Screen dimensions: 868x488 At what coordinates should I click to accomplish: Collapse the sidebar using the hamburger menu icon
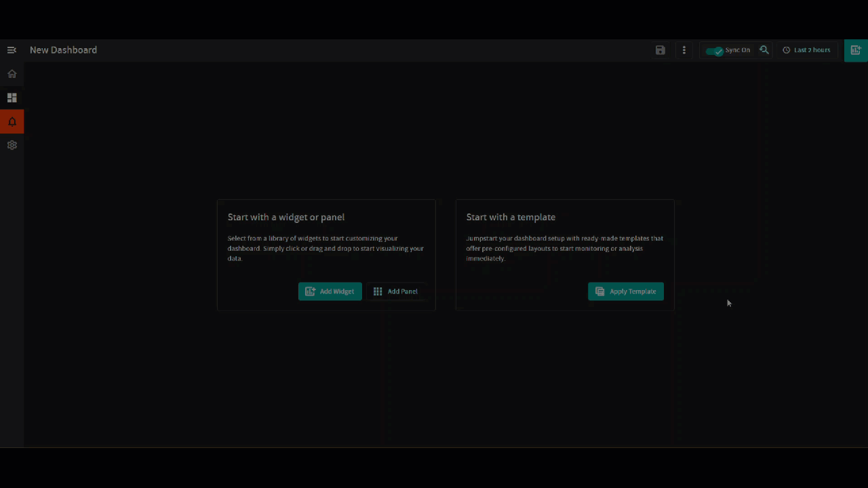pyautogui.click(x=12, y=50)
